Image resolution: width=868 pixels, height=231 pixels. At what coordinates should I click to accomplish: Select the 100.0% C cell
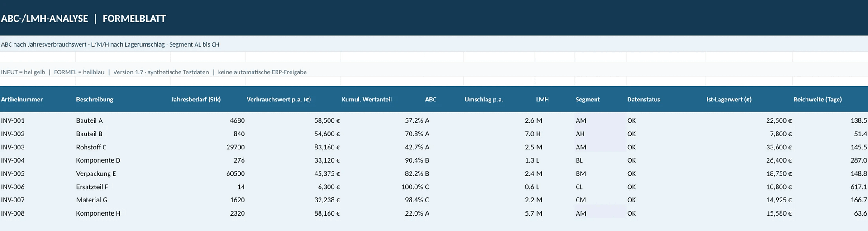click(415, 187)
